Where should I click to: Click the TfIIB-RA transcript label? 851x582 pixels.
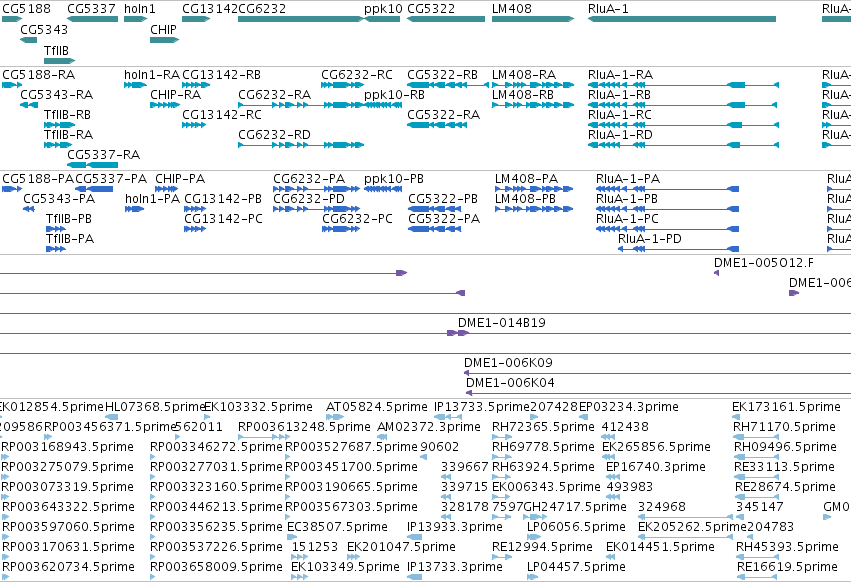coord(68,135)
